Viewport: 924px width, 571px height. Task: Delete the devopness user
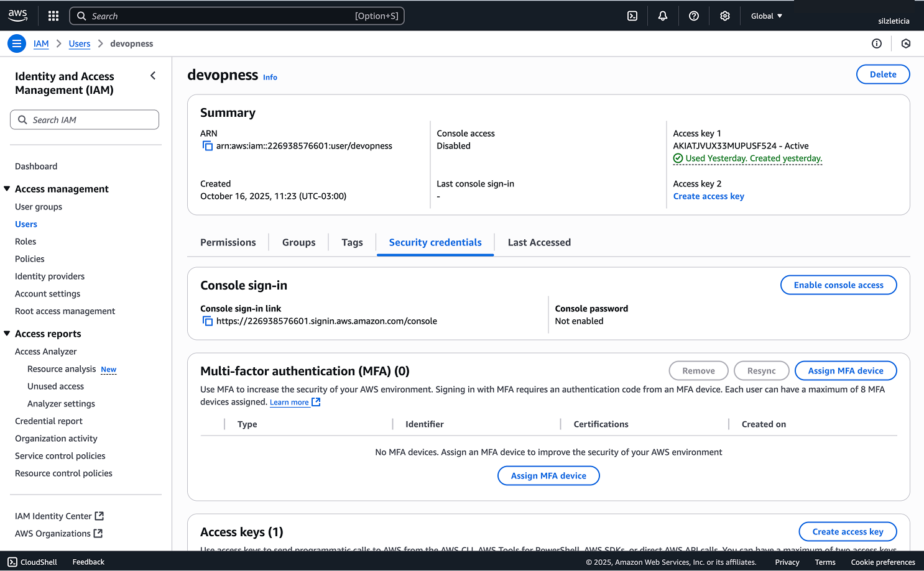883,74
